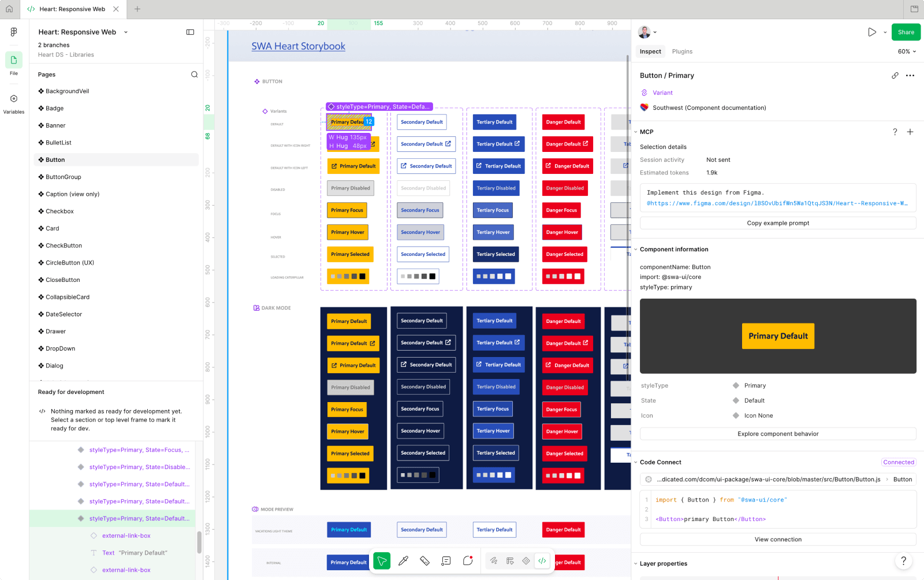This screenshot has height=580, width=924.
Task: Open a new tab with the plus button
Action: coord(137,9)
